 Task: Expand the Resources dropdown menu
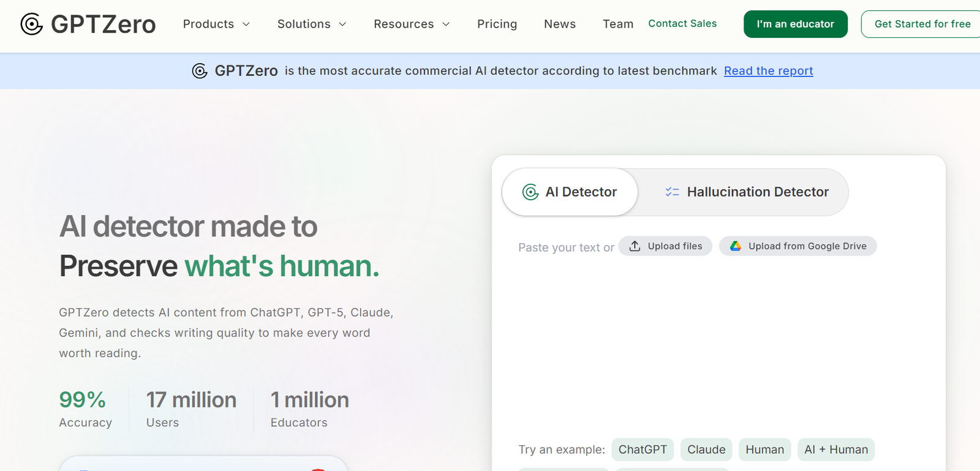412,24
